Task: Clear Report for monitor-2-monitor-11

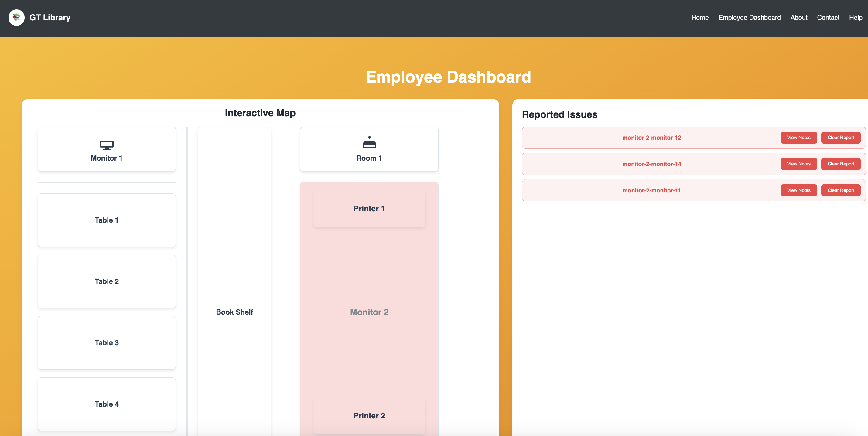Action: coord(840,190)
